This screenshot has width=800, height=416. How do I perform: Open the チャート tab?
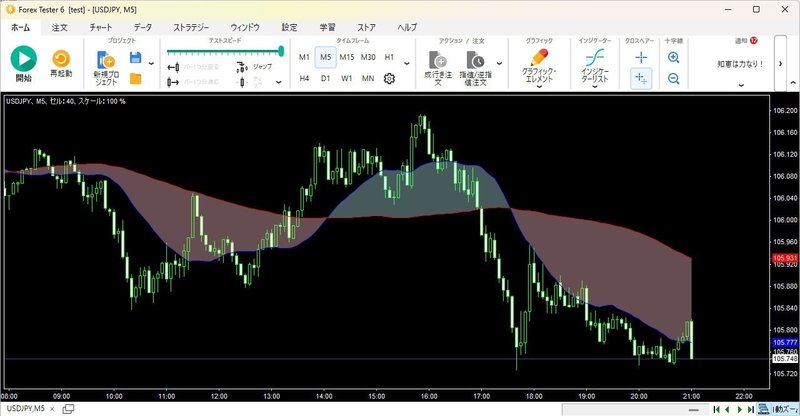101,28
